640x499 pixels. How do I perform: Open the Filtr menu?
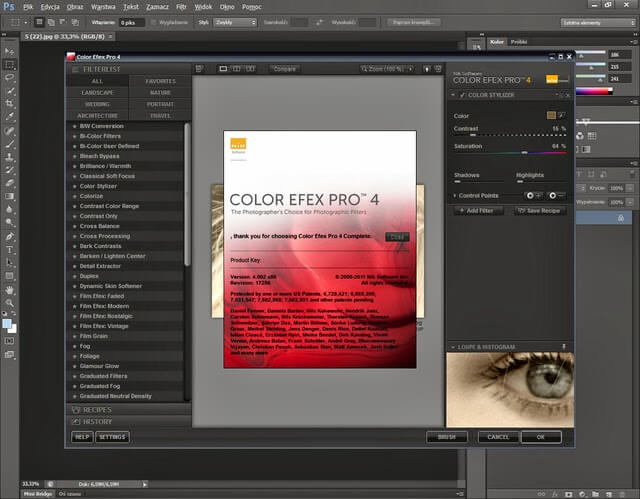point(181,7)
